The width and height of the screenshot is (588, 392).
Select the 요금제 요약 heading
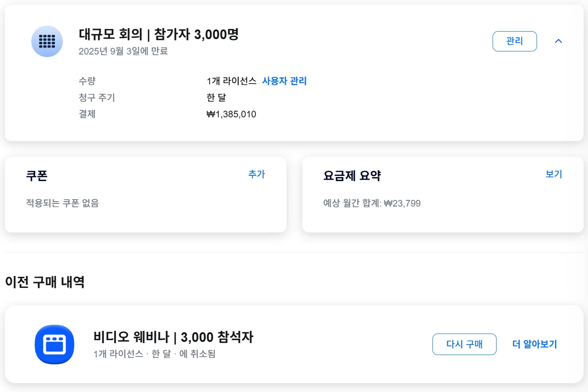tap(352, 176)
